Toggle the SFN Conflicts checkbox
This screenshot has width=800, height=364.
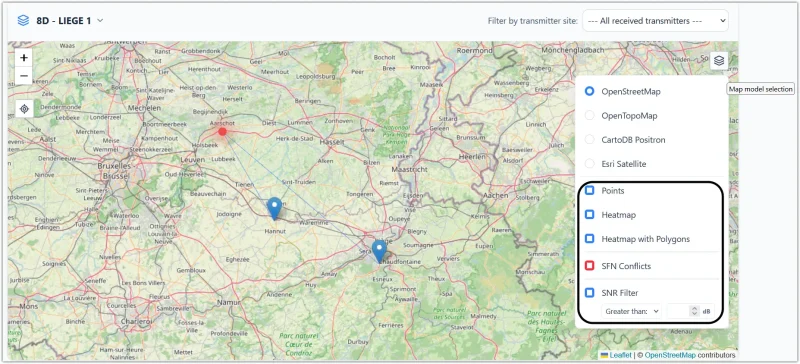pos(589,265)
